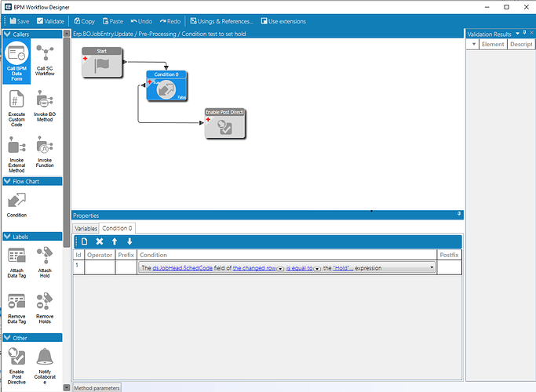Screen dimensions: 536x392
Task: Move the condition row up
Action: coord(115,241)
